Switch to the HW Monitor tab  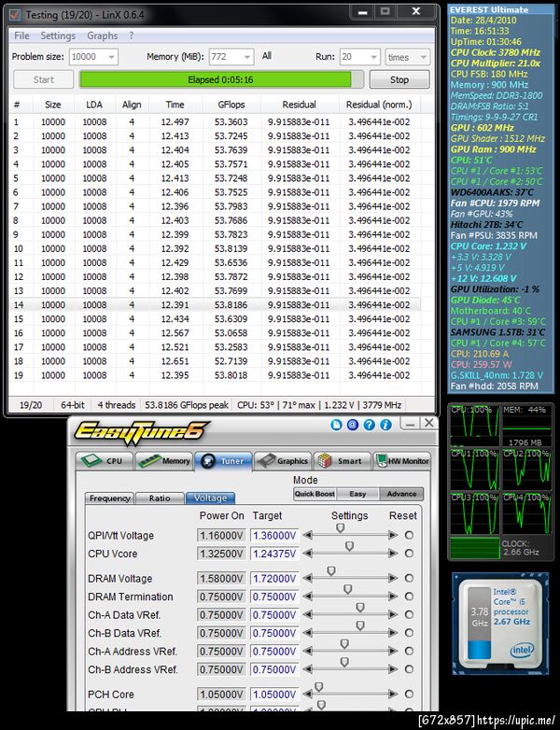402,461
